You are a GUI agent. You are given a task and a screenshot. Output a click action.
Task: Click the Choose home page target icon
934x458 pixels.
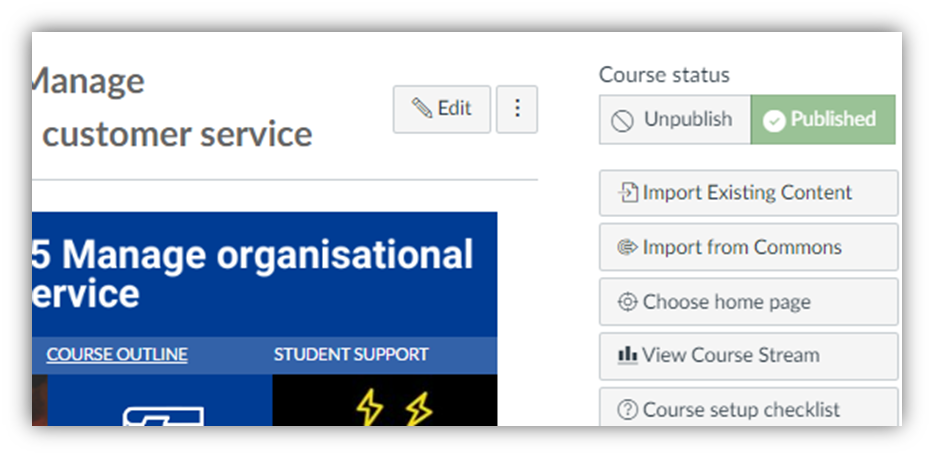[627, 302]
